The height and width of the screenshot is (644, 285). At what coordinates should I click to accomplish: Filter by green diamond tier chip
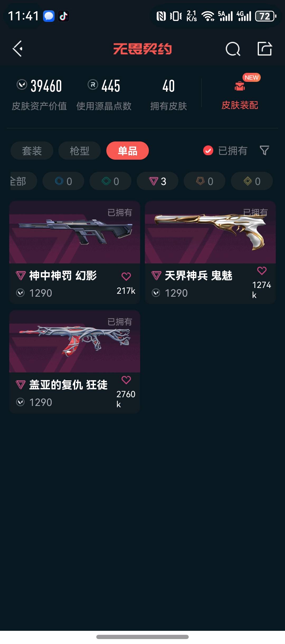[x=110, y=181]
